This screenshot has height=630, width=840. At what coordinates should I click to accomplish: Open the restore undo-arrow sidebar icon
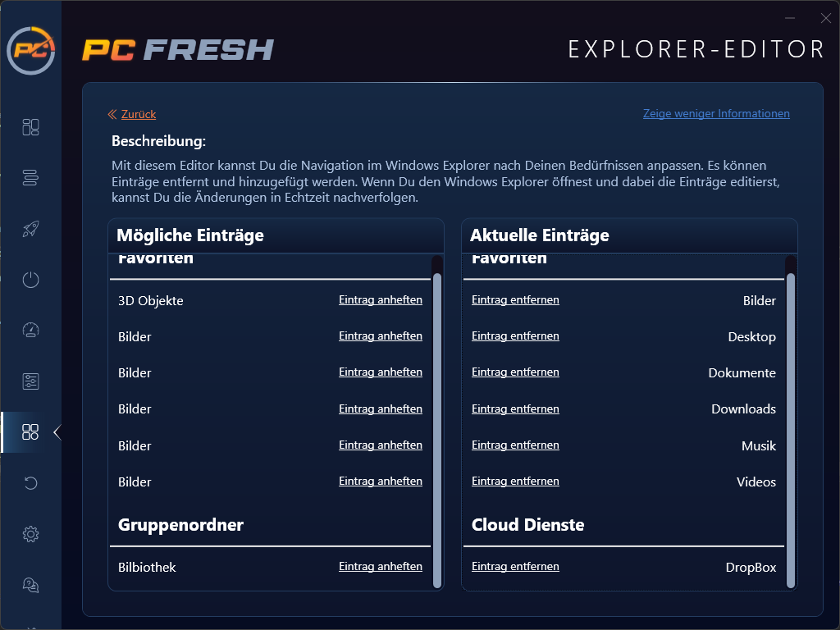tap(30, 483)
